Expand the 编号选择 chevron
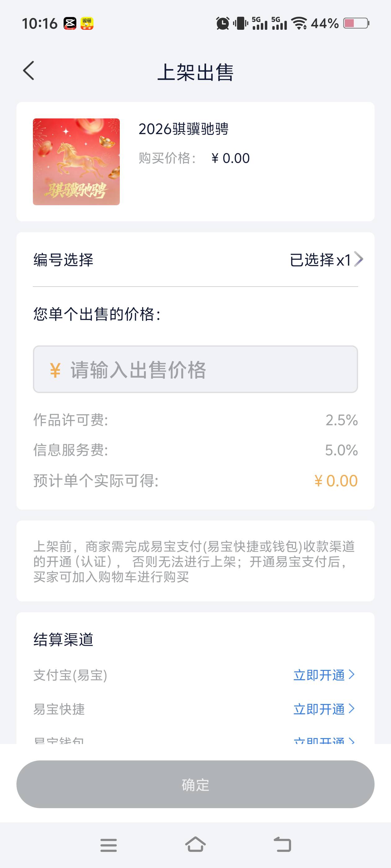The height and width of the screenshot is (868, 391). click(x=359, y=259)
